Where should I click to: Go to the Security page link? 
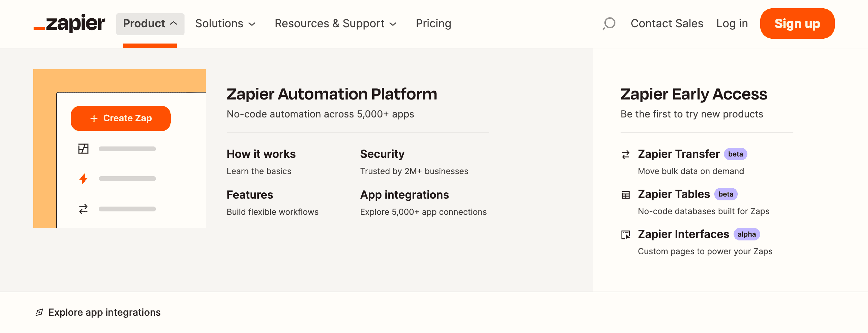pyautogui.click(x=382, y=154)
